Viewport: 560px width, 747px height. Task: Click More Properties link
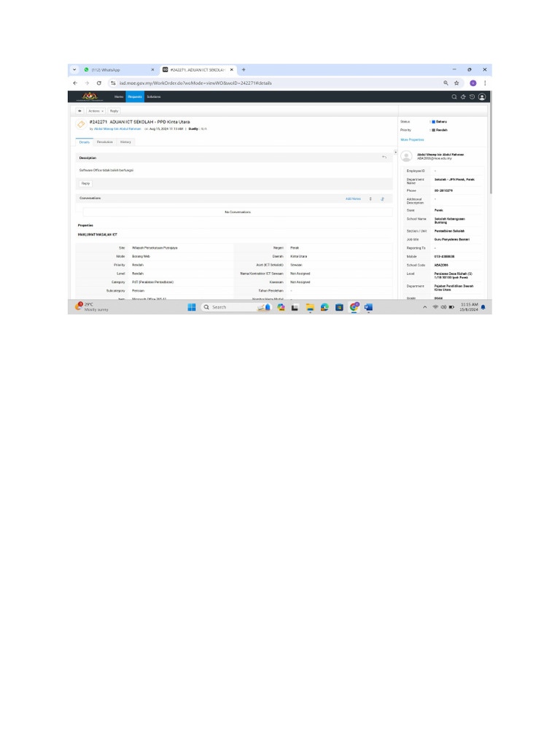pyautogui.click(x=412, y=139)
